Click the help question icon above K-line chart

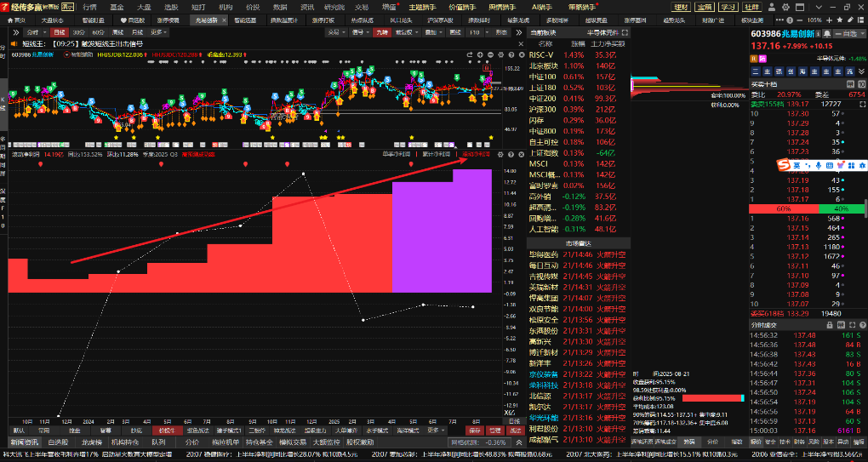tap(511, 54)
